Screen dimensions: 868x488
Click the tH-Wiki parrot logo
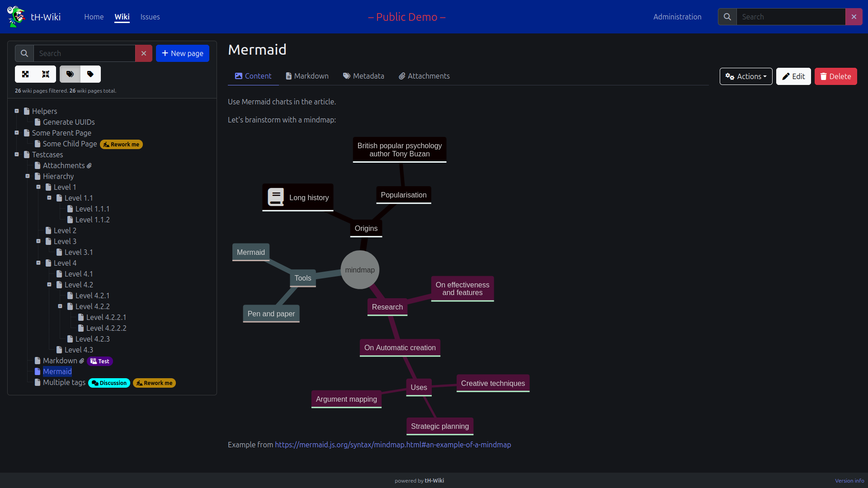click(x=16, y=17)
